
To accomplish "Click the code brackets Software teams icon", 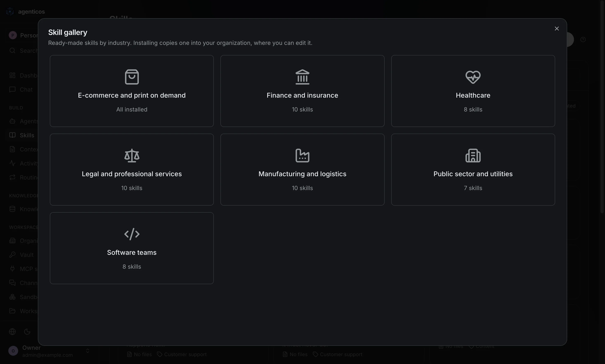I will (x=132, y=234).
